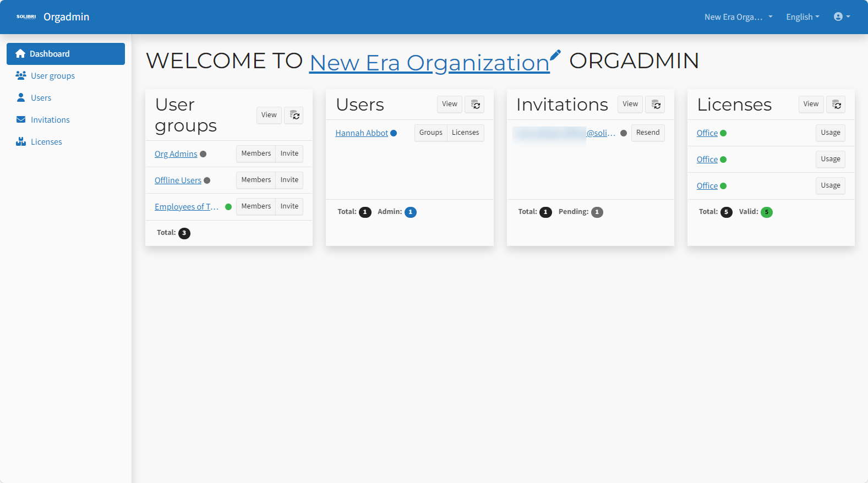Click Licenses button for Hannah Abbot
The image size is (868, 483).
click(x=466, y=133)
